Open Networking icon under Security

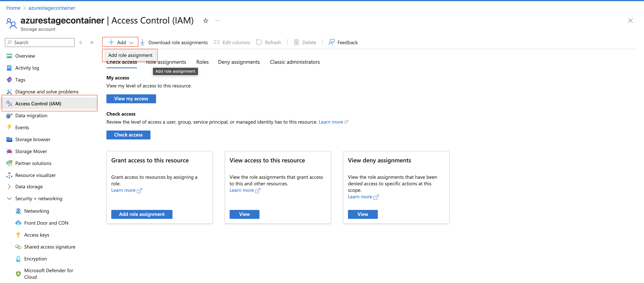click(x=18, y=211)
